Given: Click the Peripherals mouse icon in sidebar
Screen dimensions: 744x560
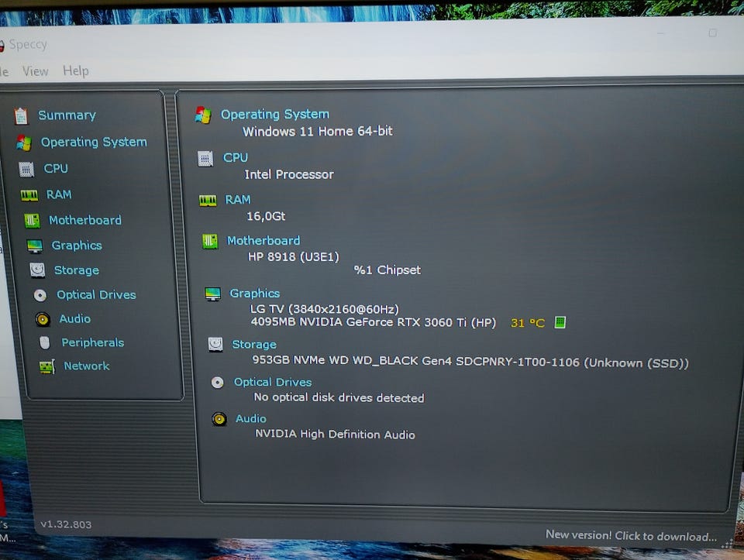Looking at the screenshot, I should point(45,342).
